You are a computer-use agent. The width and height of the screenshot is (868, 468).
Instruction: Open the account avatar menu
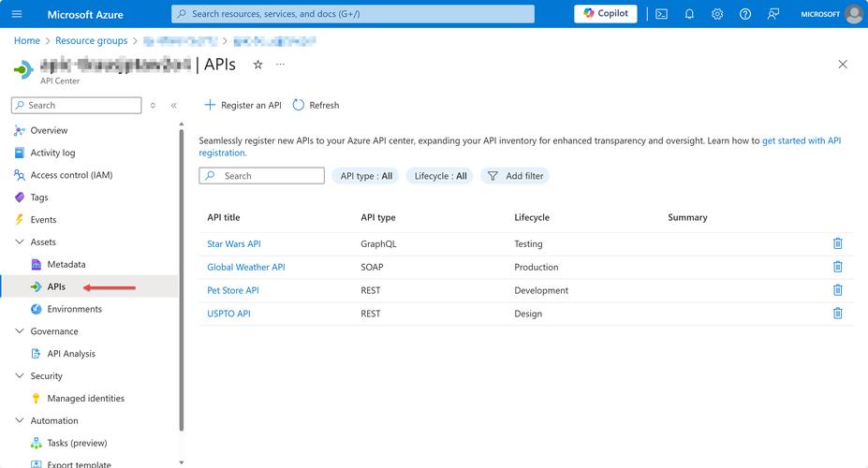[x=854, y=14]
